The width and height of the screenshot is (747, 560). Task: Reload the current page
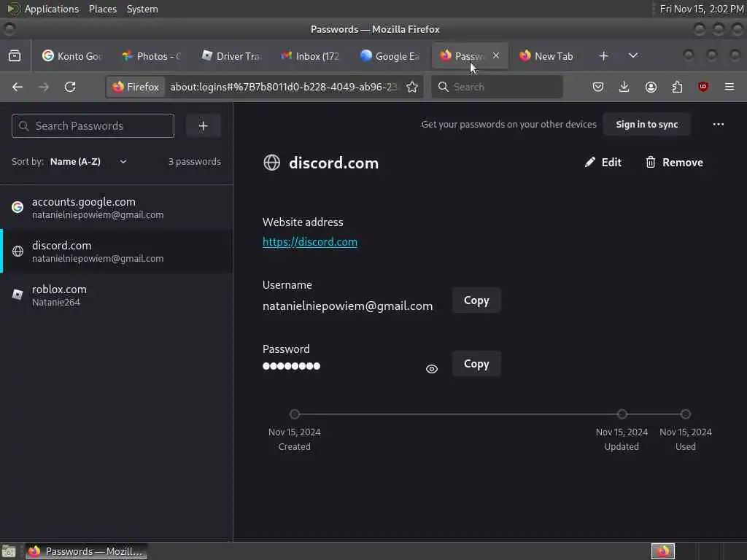[x=70, y=87]
